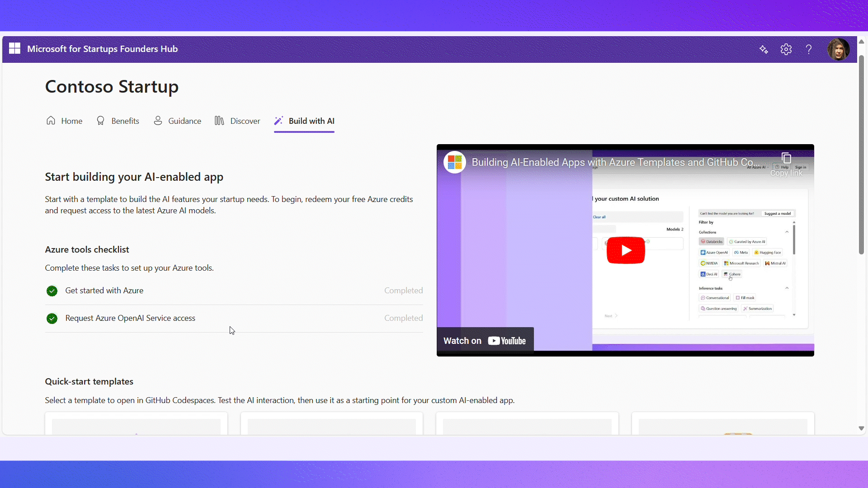
Task: Switch to the Benefits tab
Action: point(124,121)
